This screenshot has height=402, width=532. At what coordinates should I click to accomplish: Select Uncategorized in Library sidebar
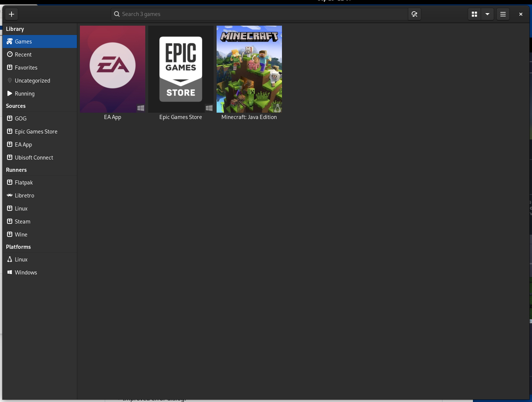click(x=32, y=81)
